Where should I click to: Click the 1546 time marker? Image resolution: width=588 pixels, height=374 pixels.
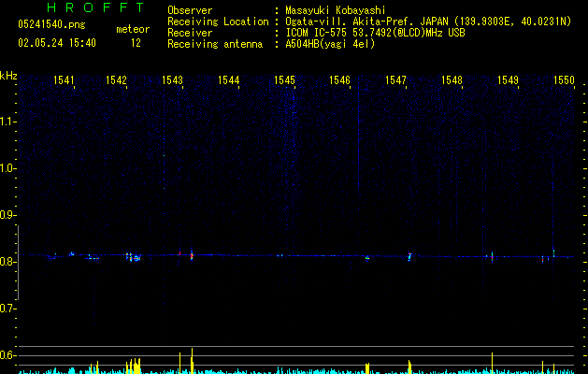click(x=339, y=80)
